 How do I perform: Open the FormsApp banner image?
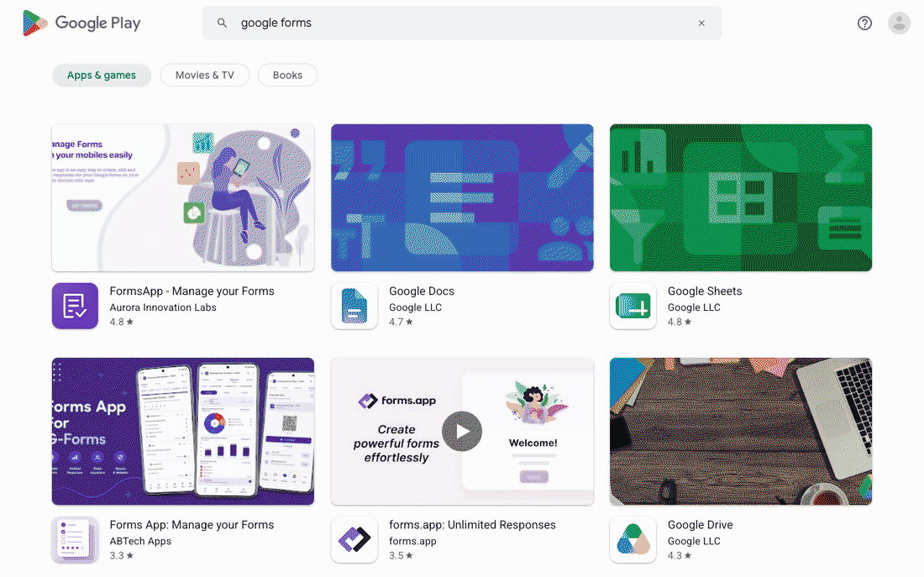pos(182,197)
